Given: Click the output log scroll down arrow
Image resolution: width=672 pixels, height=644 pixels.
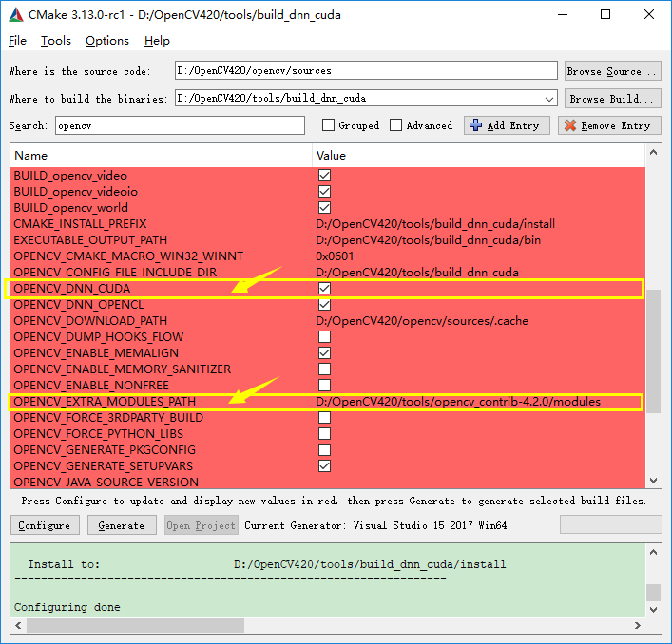Looking at the screenshot, I should tap(653, 609).
